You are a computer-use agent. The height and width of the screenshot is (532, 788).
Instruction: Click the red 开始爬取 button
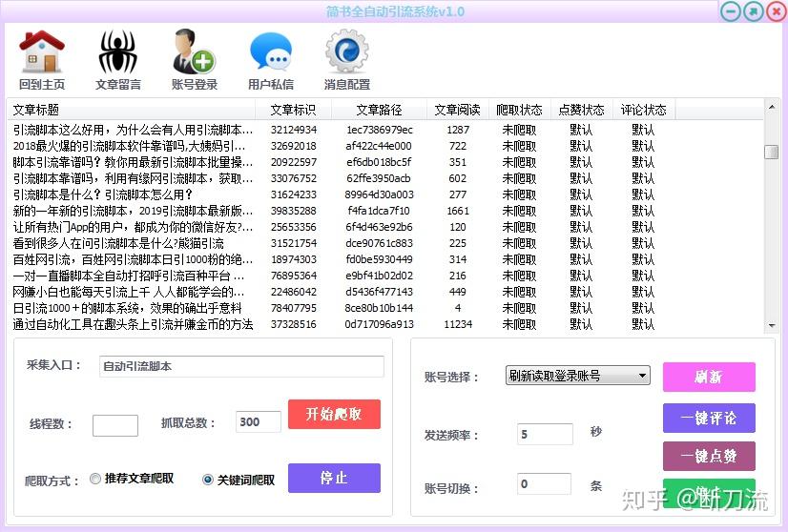pos(334,414)
